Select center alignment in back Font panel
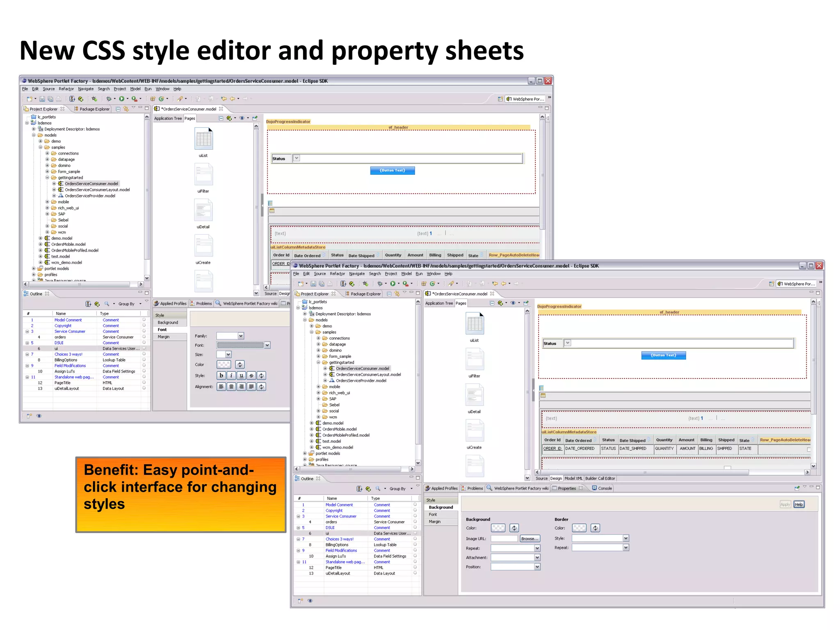This screenshot has height=630, width=840. (231, 387)
